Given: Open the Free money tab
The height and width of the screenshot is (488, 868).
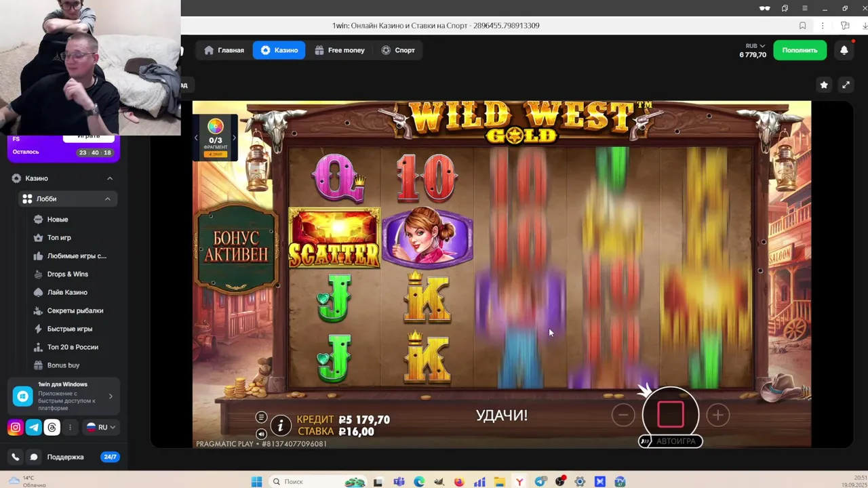Looking at the screenshot, I should click(x=339, y=50).
